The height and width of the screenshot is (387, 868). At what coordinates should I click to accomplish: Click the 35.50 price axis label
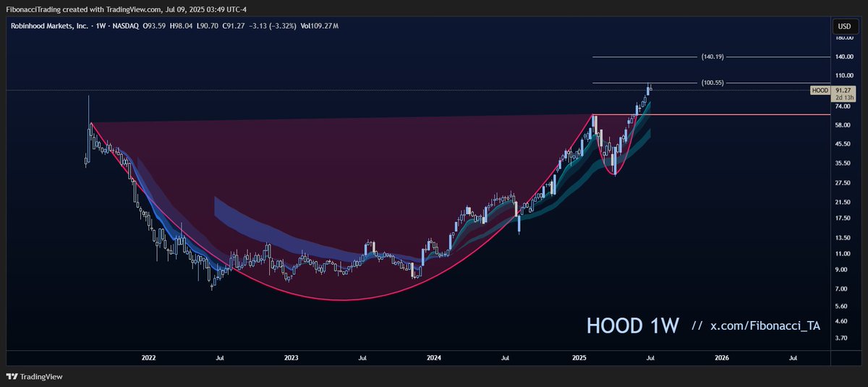[843, 163]
